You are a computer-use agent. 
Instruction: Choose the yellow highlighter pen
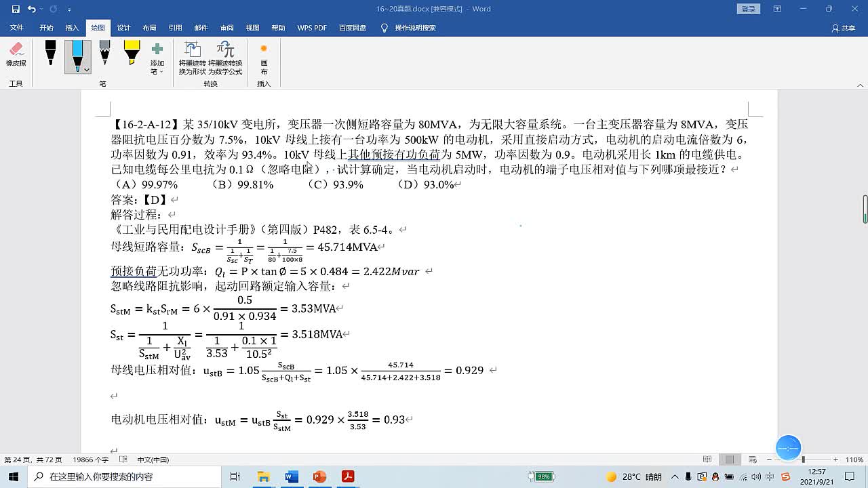pos(132,53)
